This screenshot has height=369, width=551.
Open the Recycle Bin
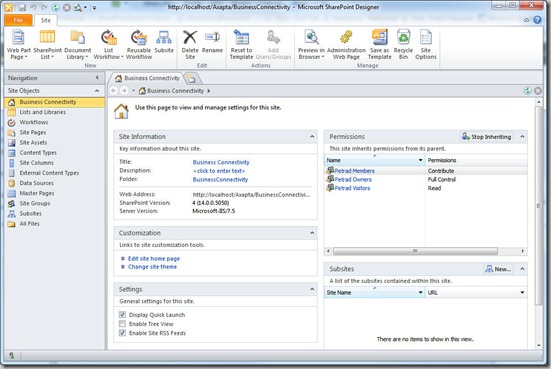(x=403, y=45)
